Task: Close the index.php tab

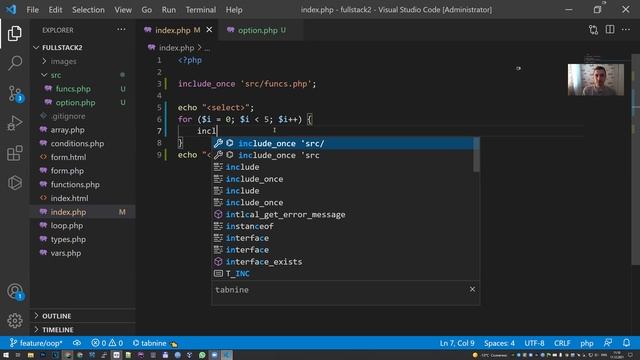Action: pos(209,30)
